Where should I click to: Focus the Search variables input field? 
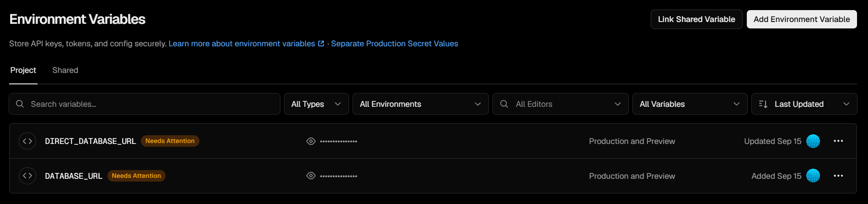145,104
